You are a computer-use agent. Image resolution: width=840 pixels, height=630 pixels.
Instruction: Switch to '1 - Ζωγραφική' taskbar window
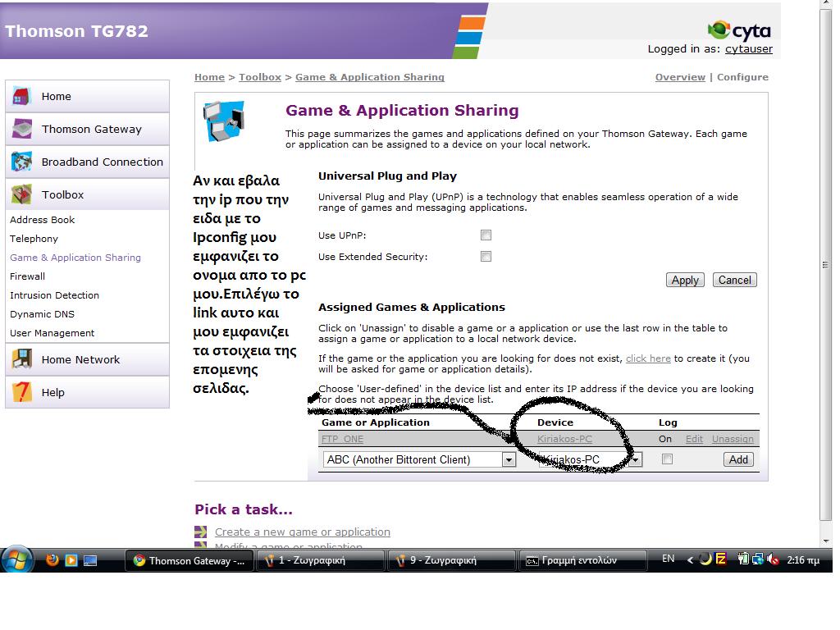(320, 560)
